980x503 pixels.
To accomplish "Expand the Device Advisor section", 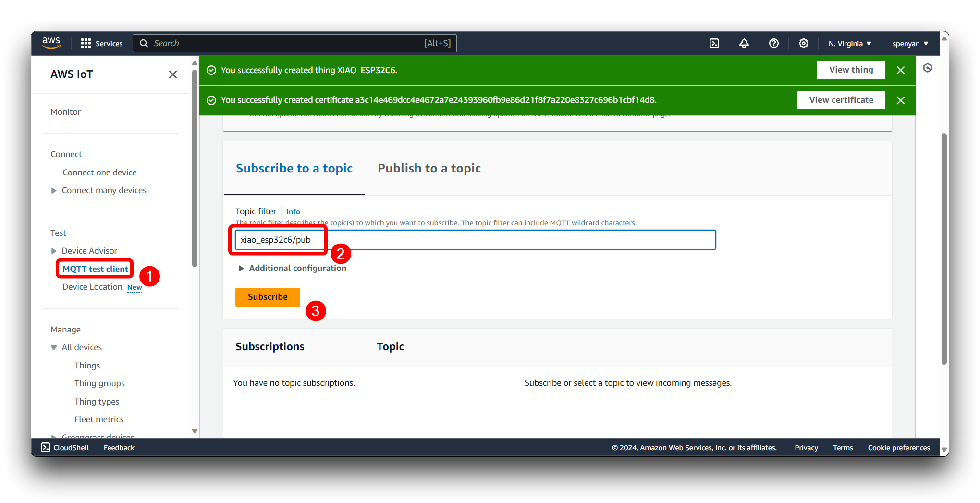I will [x=54, y=251].
